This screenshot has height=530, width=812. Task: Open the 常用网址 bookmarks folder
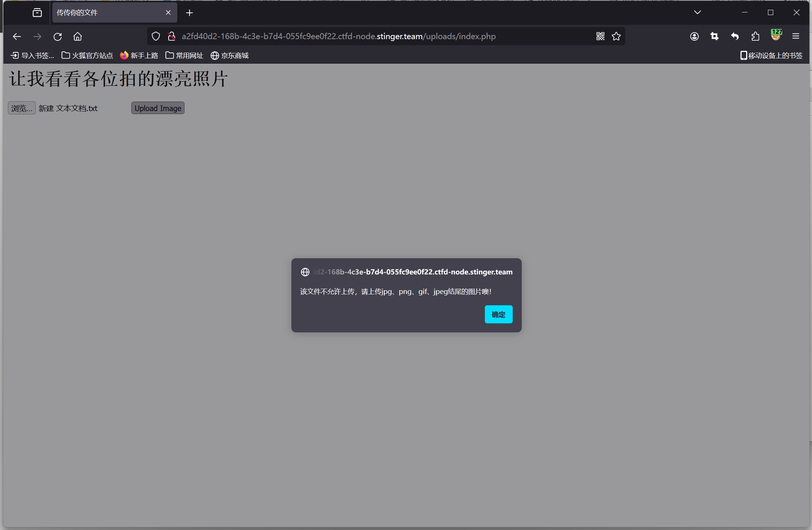tap(184, 56)
